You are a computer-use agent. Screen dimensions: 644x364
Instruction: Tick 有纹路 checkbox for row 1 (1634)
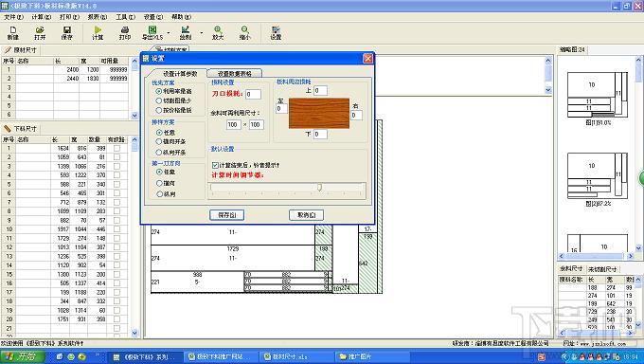(116, 148)
